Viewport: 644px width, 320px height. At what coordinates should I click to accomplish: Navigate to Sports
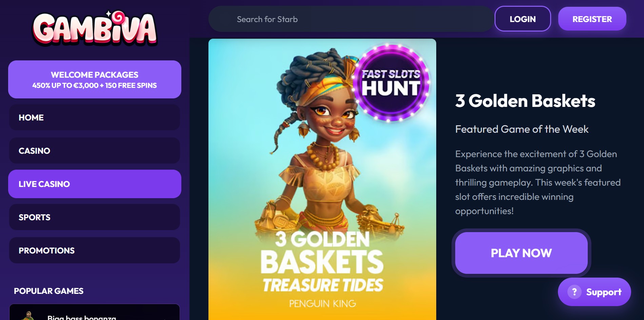(95, 217)
